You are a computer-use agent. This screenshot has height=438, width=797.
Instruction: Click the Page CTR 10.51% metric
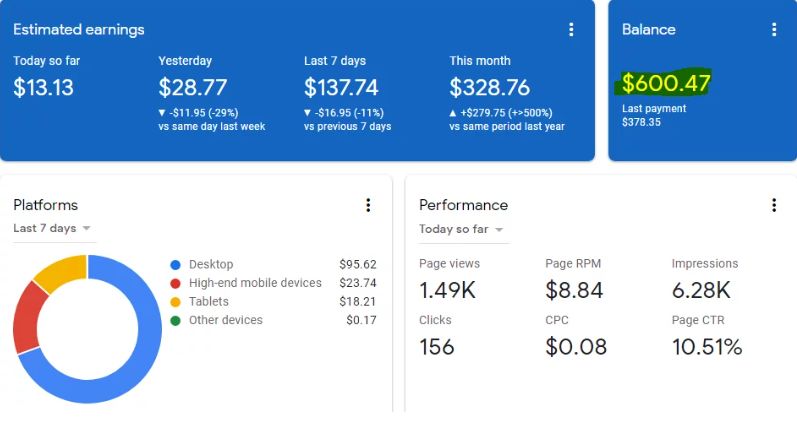coord(706,347)
